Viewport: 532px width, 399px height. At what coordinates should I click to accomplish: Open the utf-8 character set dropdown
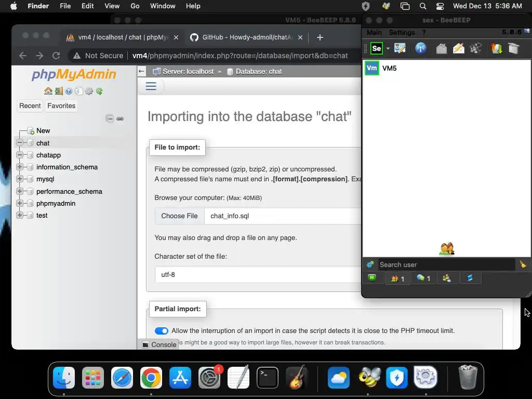point(258,274)
